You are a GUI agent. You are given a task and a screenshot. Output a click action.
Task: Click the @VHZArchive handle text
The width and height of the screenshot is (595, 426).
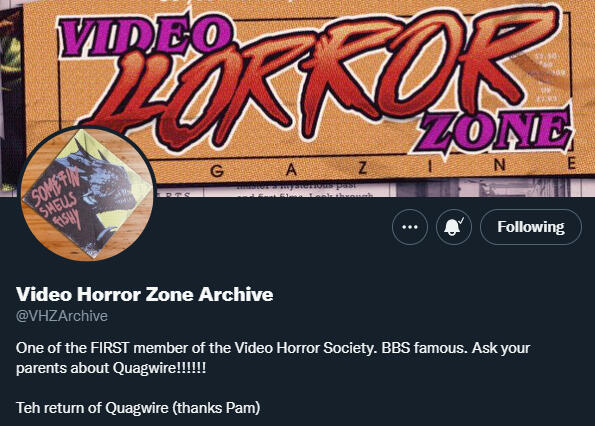click(x=62, y=316)
